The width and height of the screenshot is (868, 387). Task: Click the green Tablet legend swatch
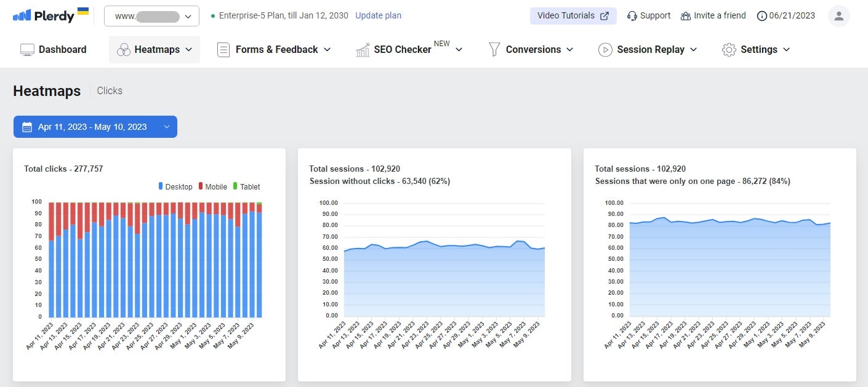236,186
